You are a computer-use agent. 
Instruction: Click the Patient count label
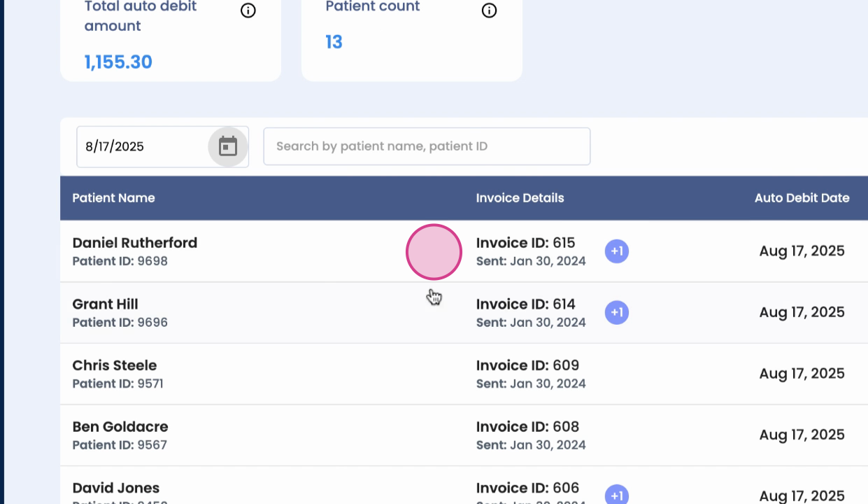point(373,7)
